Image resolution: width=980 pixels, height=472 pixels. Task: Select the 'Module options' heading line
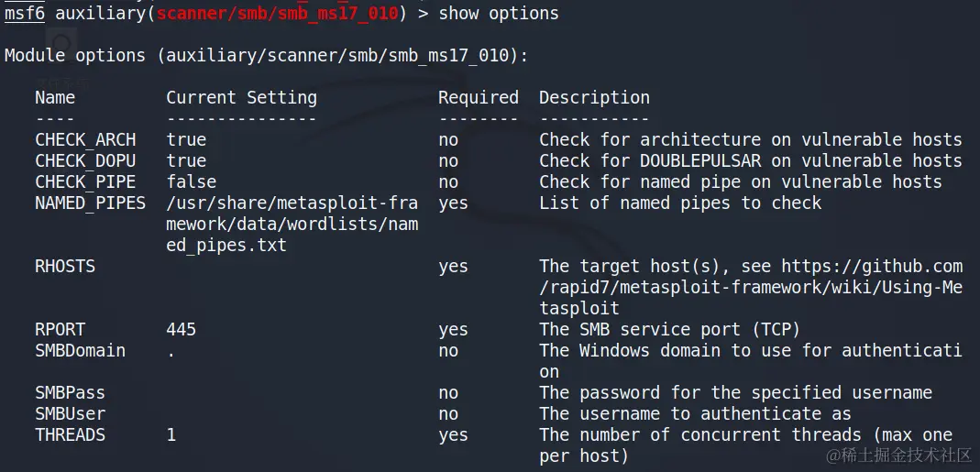pyautogui.click(x=266, y=55)
